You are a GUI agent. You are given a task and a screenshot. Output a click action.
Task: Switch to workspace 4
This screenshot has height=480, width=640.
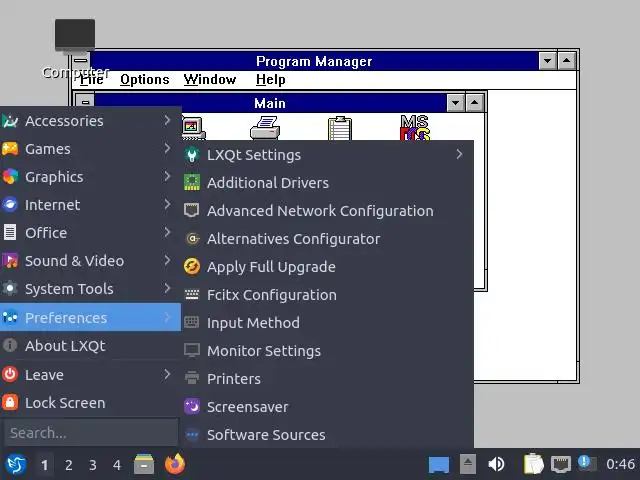[117, 465]
